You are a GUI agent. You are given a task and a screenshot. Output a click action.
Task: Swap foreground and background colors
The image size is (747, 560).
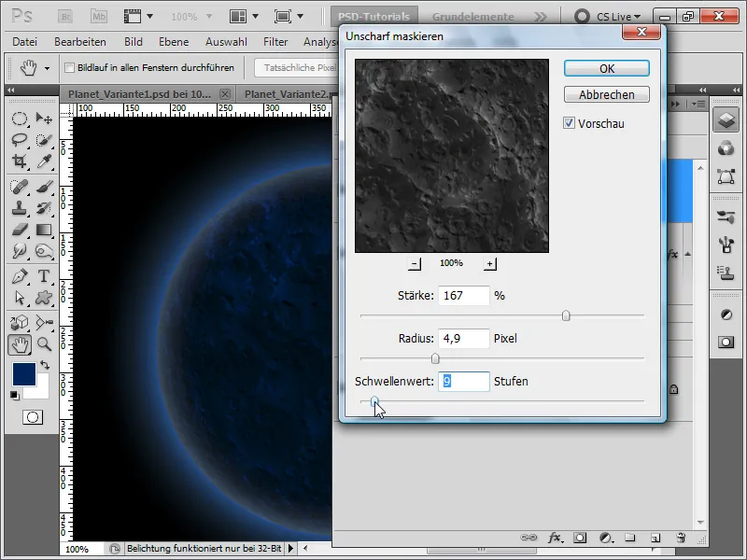(45, 365)
